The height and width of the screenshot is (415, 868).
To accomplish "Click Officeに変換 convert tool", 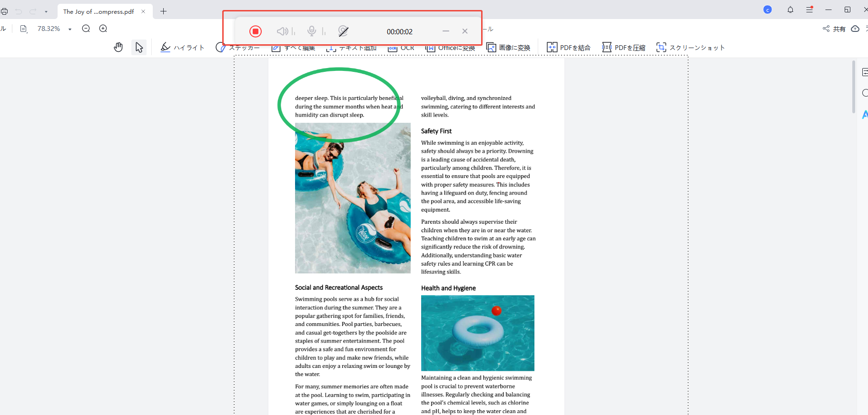I will pyautogui.click(x=450, y=48).
